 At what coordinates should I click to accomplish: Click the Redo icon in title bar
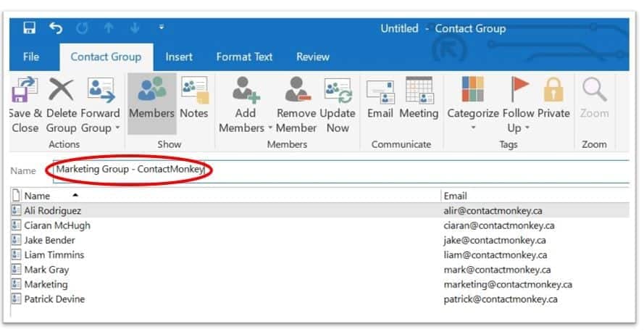pyautogui.click(x=82, y=28)
